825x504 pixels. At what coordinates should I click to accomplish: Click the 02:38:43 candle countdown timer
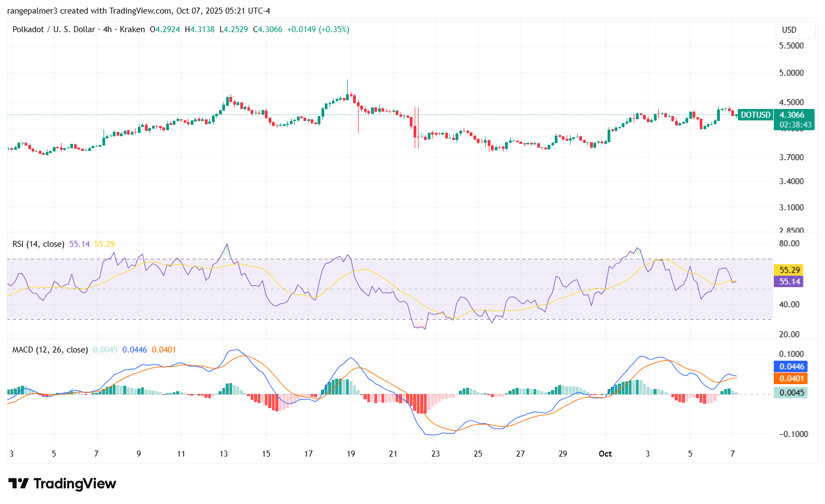point(795,125)
